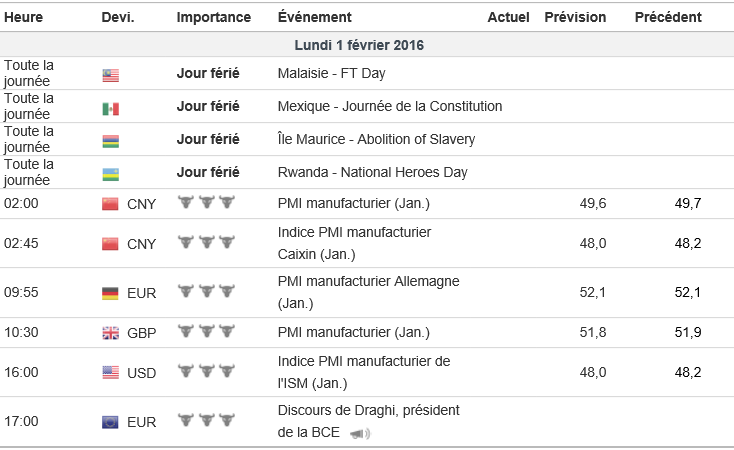Click the Importance column header
The image size is (734, 450).
[x=214, y=17]
